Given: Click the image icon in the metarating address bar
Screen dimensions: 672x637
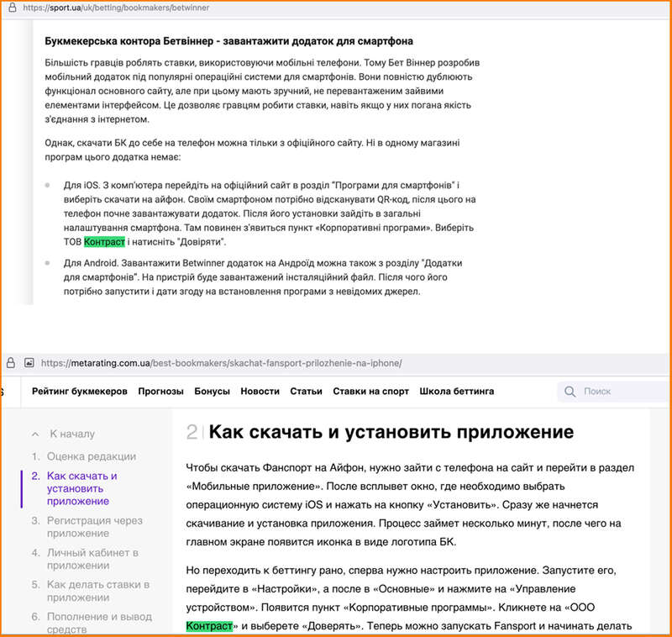Looking at the screenshot, I should pos(29,363).
